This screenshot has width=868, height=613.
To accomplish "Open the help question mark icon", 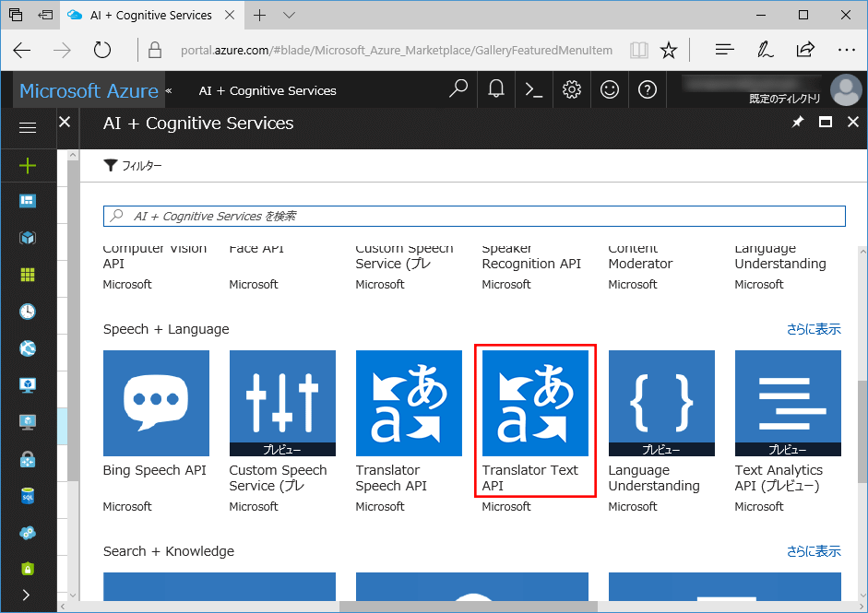I will click(648, 89).
